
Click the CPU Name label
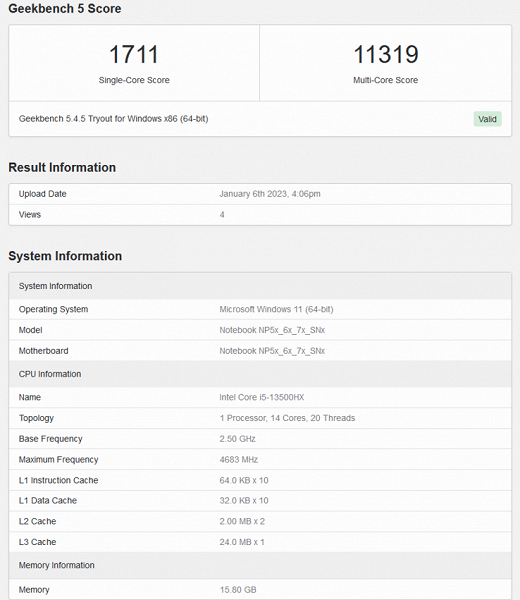[30, 397]
